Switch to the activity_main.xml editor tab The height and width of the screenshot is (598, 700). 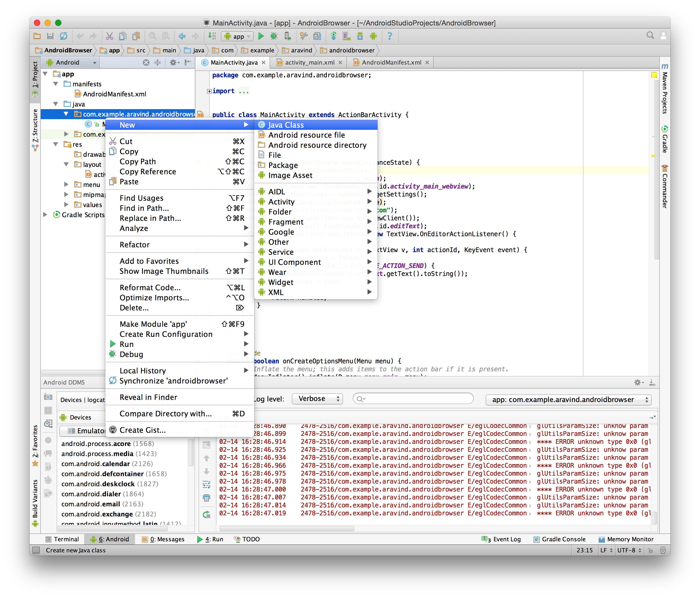pos(309,63)
